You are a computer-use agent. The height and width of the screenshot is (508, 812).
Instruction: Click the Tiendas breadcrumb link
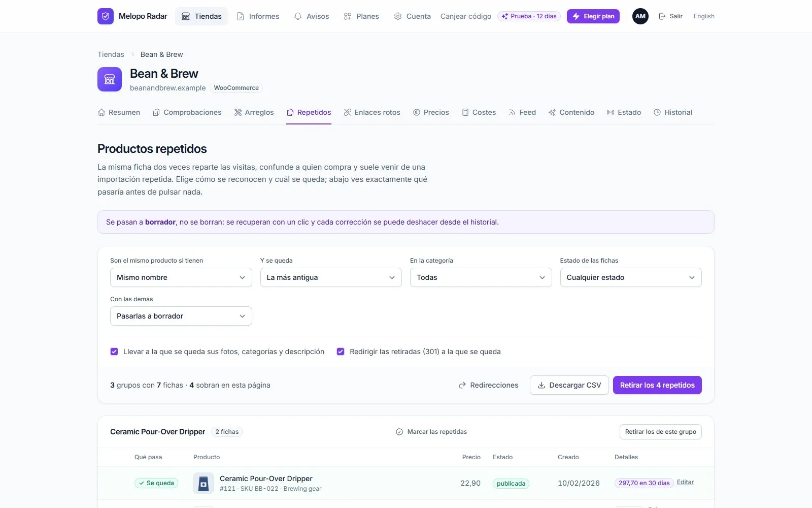click(111, 54)
